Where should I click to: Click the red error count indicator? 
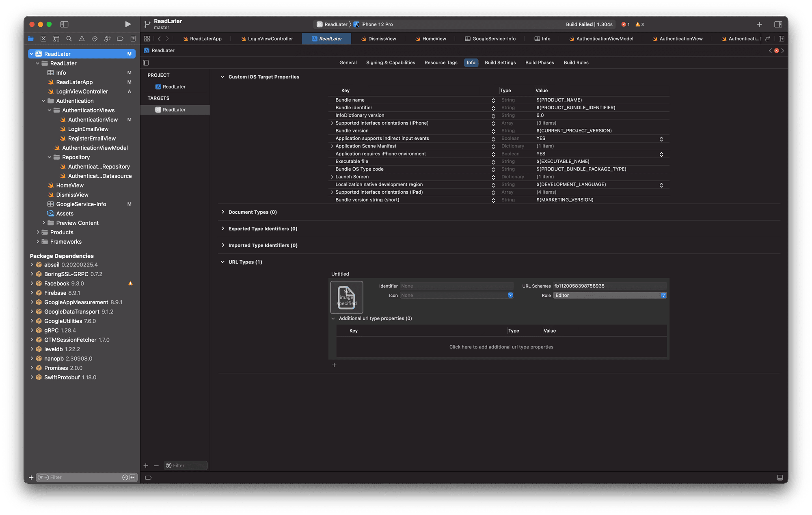(625, 24)
